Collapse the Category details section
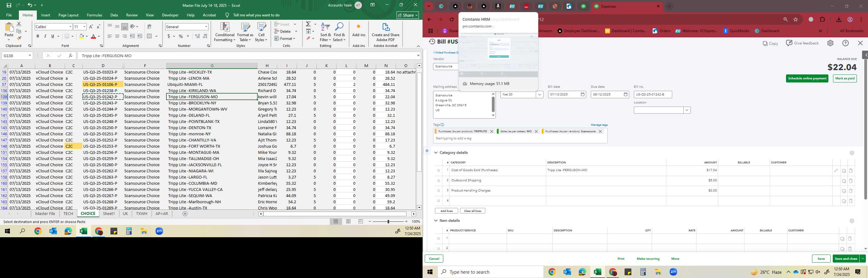This screenshot has width=868, height=278. tap(436, 153)
